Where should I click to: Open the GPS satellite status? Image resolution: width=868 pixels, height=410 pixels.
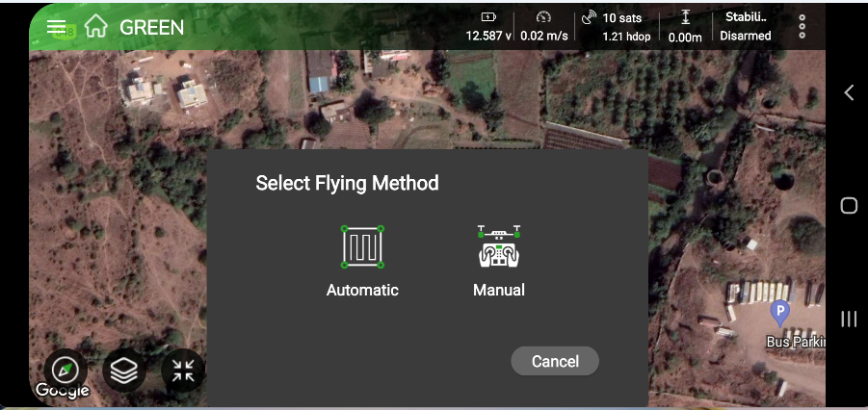tap(590, 18)
